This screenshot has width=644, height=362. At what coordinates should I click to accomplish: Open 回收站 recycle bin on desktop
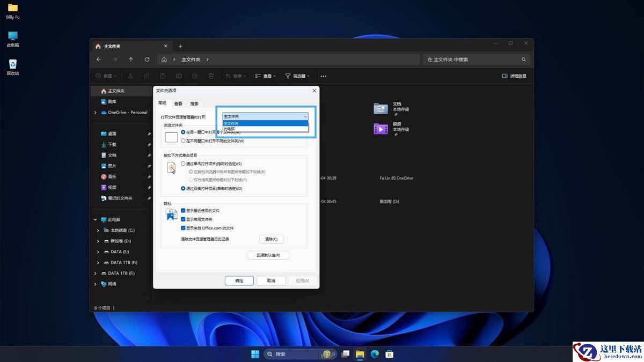coord(13,67)
